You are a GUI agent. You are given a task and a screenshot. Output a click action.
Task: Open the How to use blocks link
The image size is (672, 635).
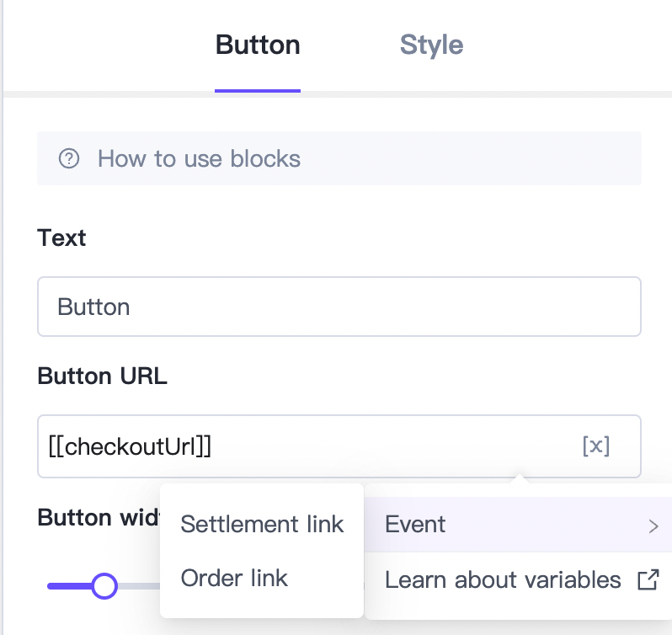pyautogui.click(x=199, y=158)
